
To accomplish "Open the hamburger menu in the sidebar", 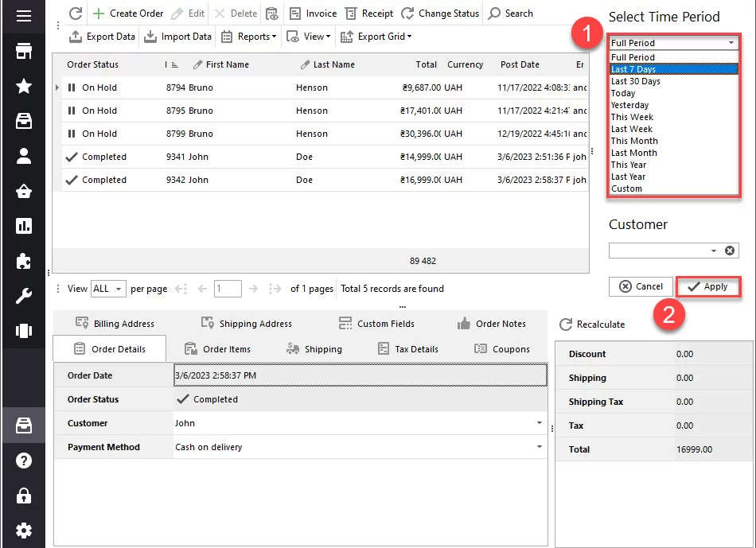I will pyautogui.click(x=24, y=16).
